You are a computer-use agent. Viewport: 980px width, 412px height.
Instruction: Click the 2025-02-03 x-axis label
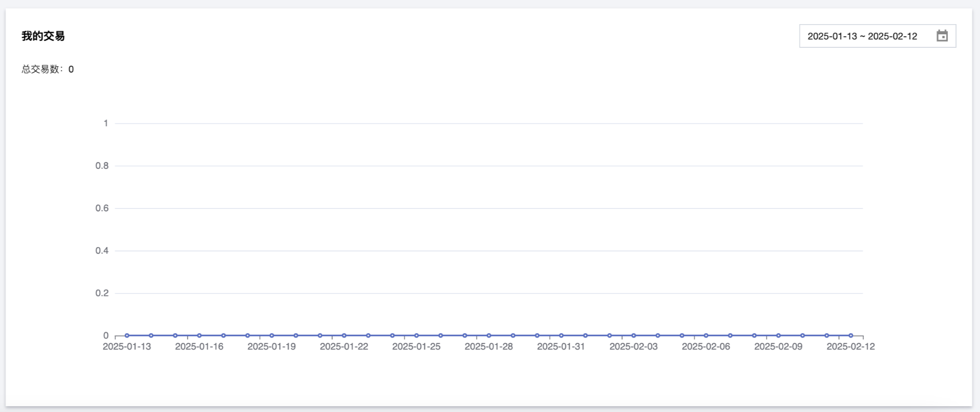(634, 347)
